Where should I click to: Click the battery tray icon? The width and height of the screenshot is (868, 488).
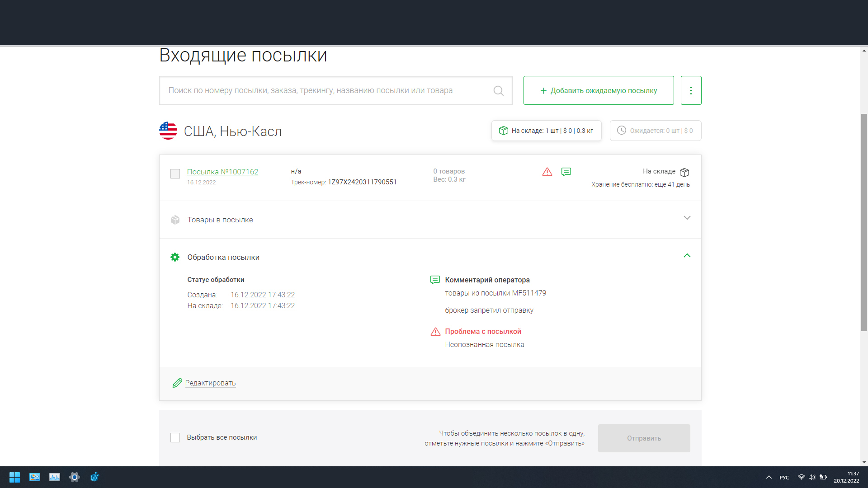coord(823,477)
